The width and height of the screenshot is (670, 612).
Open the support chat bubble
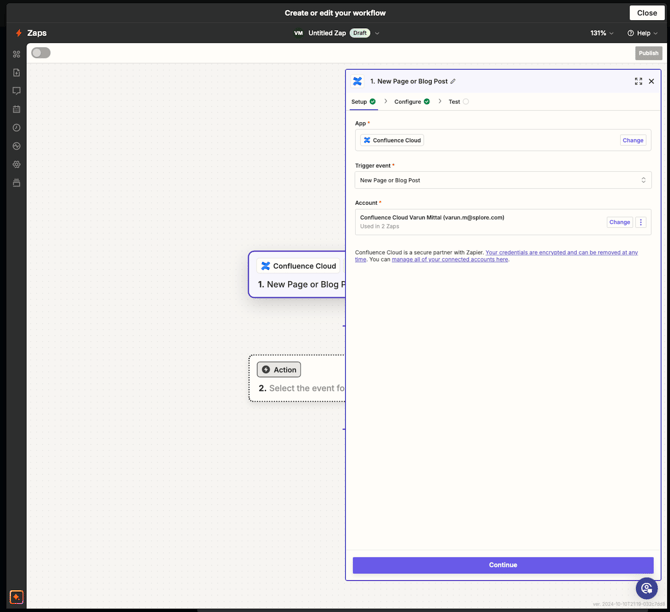[646, 588]
